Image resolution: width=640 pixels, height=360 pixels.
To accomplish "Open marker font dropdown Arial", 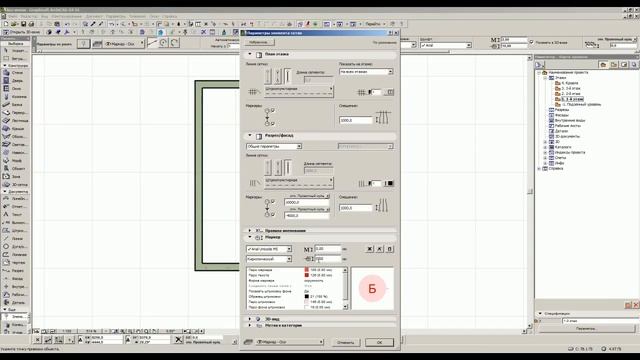I will pyautogui.click(x=269, y=249).
